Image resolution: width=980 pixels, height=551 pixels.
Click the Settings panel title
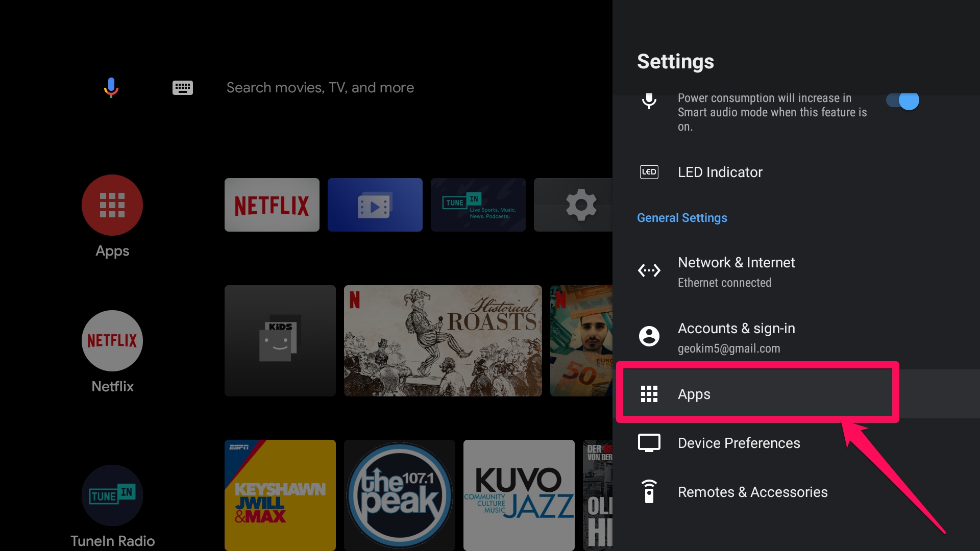coord(675,61)
